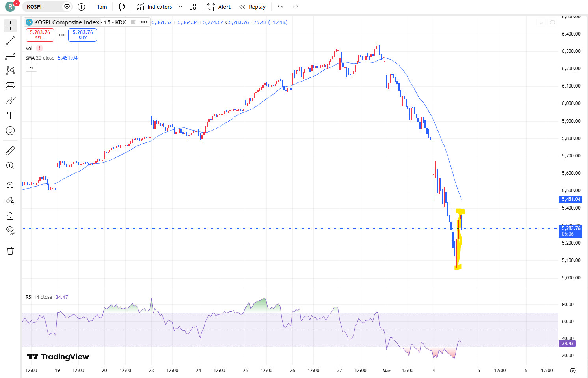Toggle hide all drawings eye icon
588x378 pixels.
pos(10,231)
